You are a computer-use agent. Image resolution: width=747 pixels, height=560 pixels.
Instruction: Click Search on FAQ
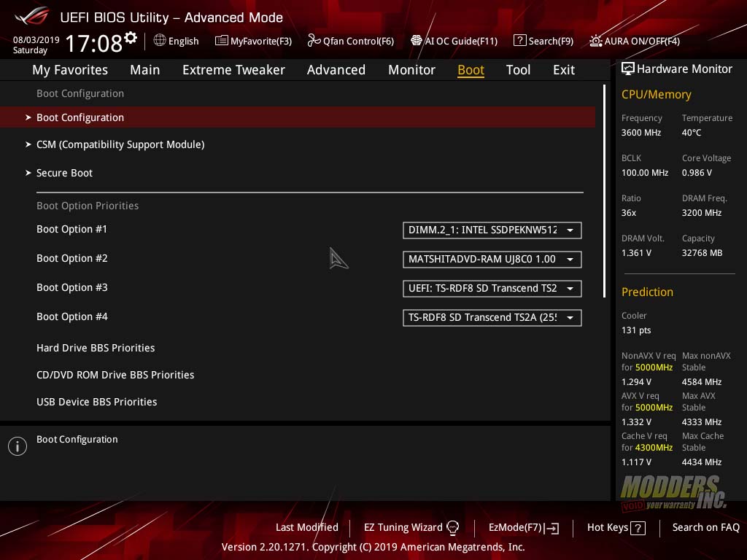706,528
